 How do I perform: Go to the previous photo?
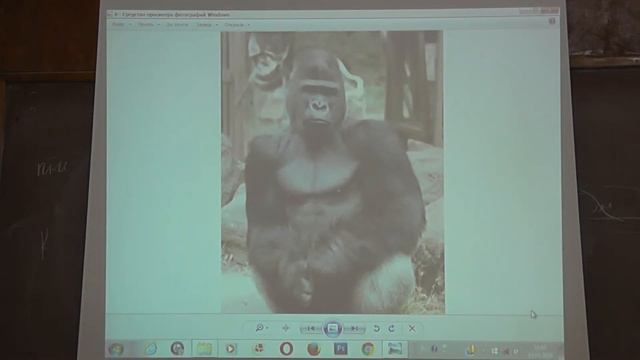click(x=311, y=328)
